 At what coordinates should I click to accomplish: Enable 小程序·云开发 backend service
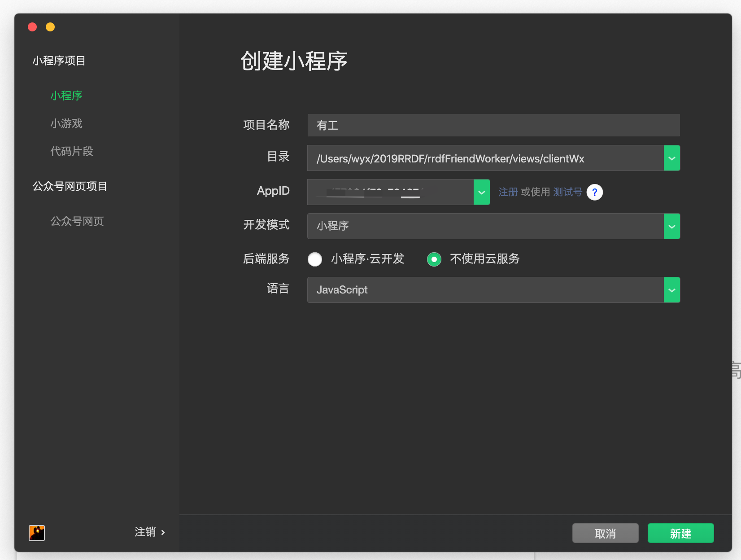pyautogui.click(x=315, y=259)
